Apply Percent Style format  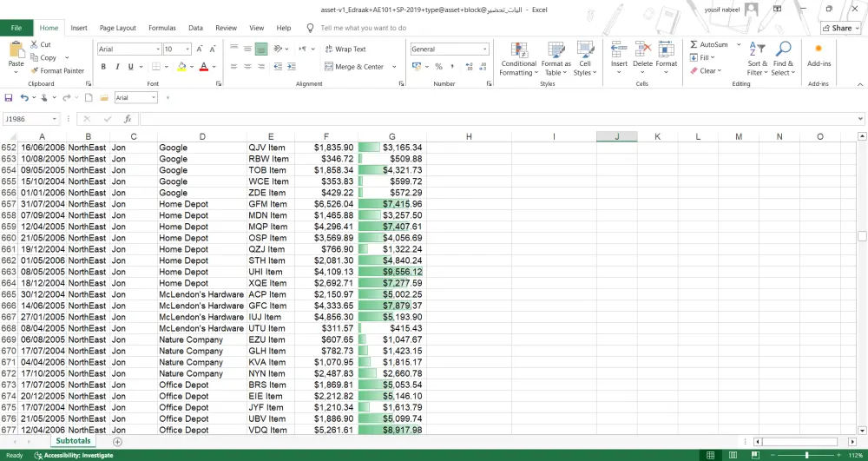point(438,66)
